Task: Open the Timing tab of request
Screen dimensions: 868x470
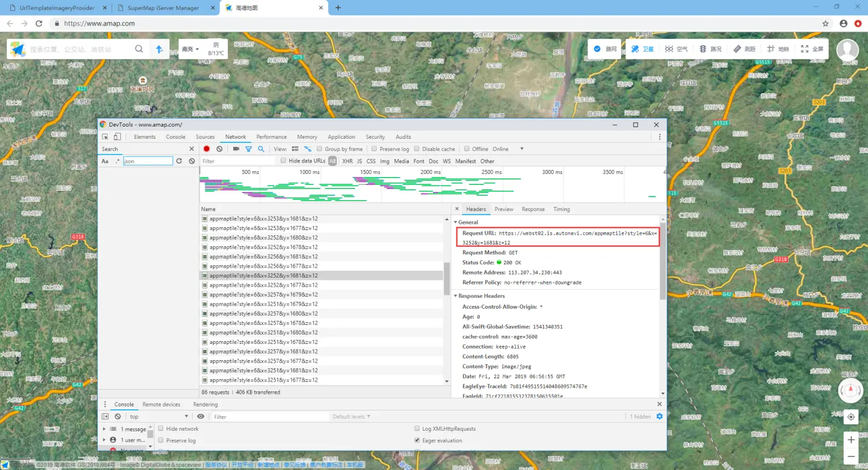Action: [561, 209]
